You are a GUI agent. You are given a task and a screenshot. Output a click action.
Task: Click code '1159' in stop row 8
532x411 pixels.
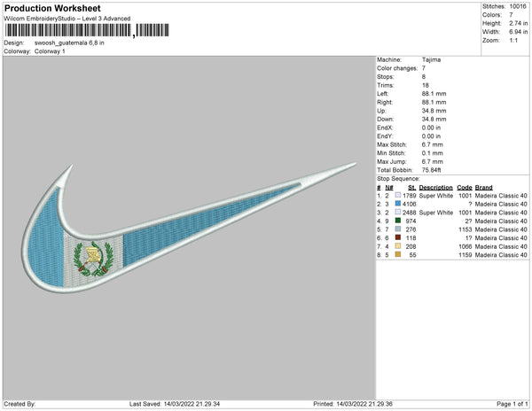coord(465,255)
